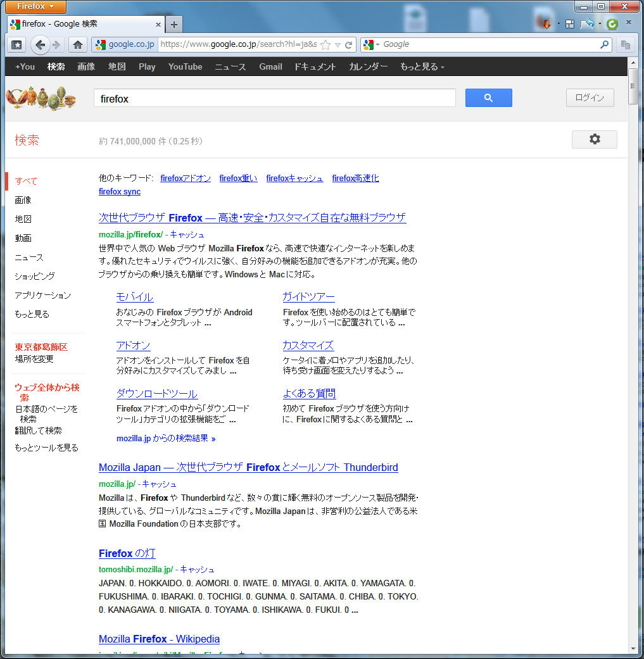
Task: Go forward with the forward arrow
Action: pyautogui.click(x=56, y=44)
